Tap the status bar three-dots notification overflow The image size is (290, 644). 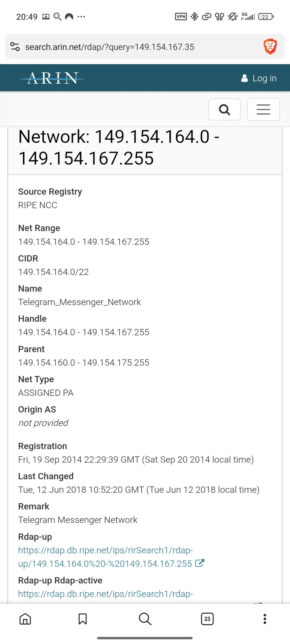coord(81,17)
